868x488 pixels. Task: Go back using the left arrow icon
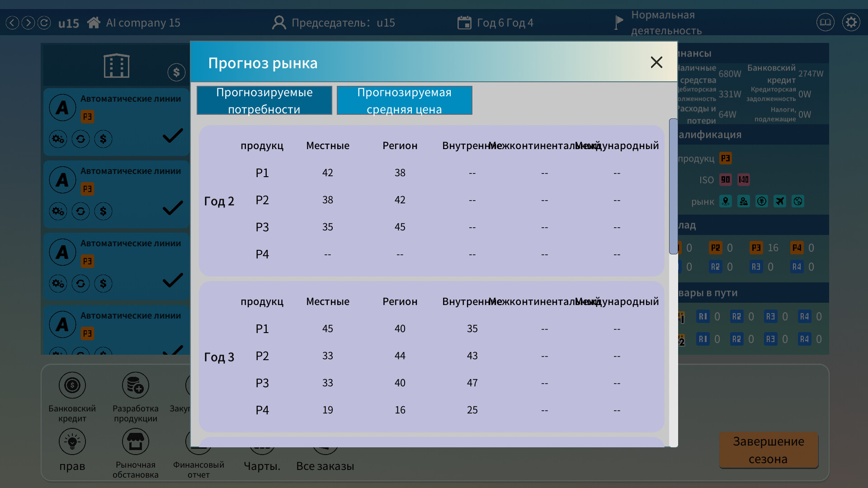(x=13, y=23)
